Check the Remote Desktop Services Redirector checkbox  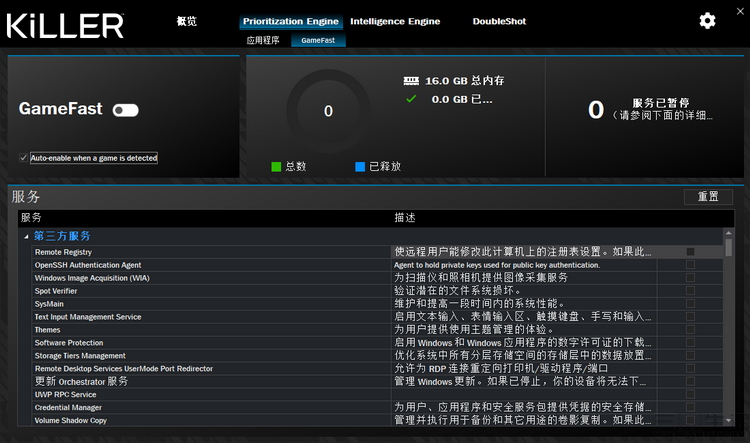[690, 368]
